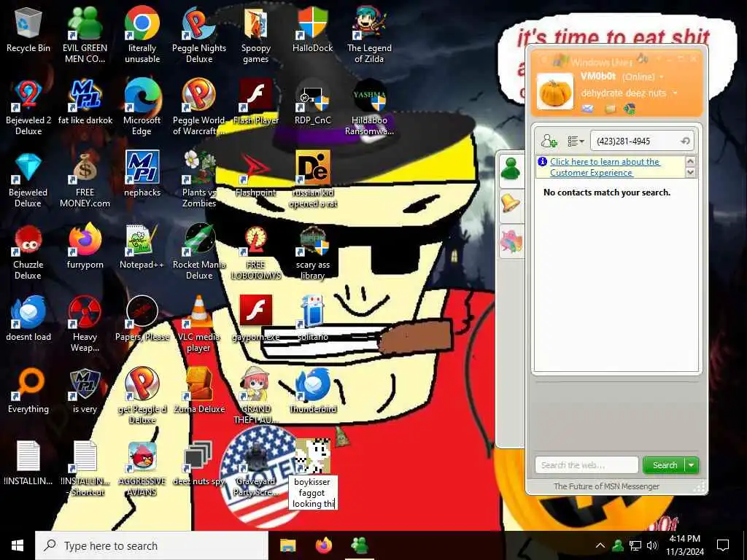The height and width of the screenshot is (560, 747).
Task: Click the network tray icon
Action: (635, 545)
